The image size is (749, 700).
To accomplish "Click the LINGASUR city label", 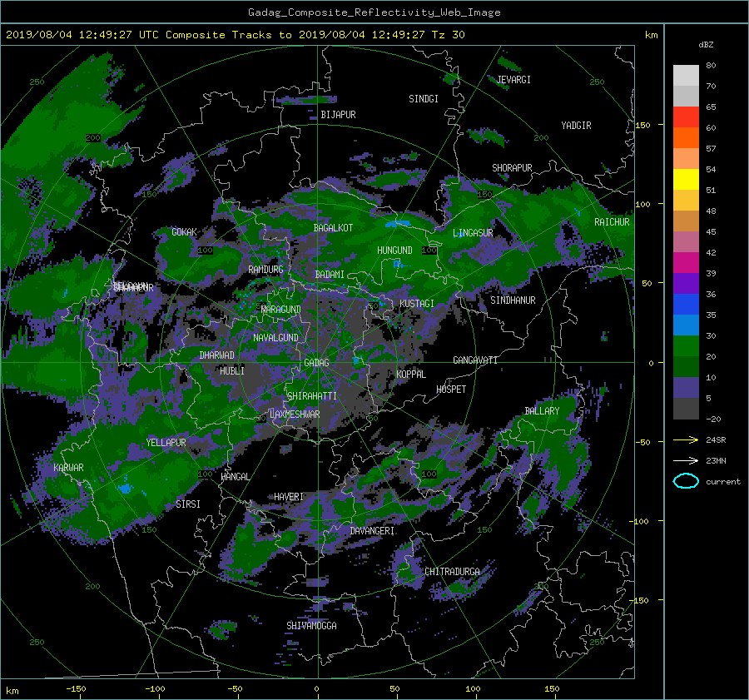I will coord(473,233).
